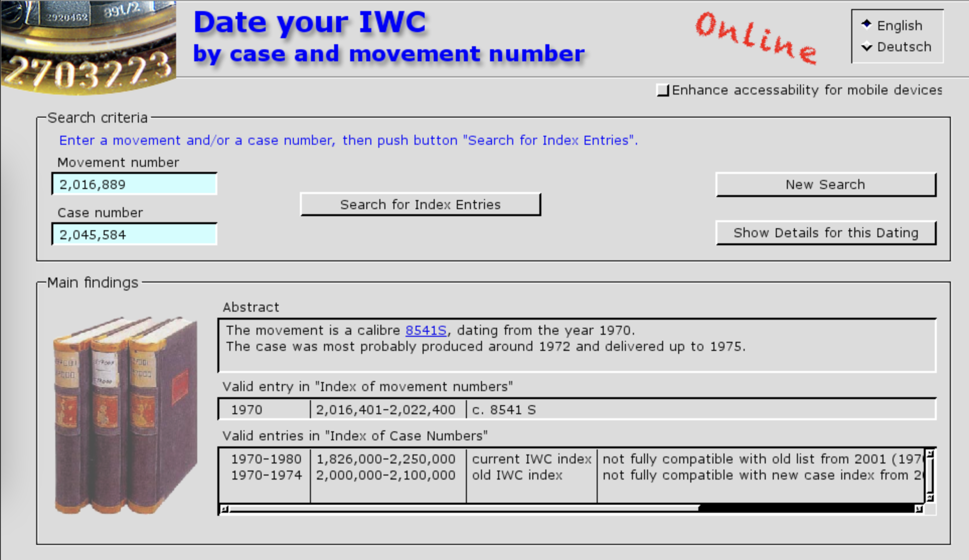Click the case list scroll-down arrow
The width and height of the screenshot is (969, 560).
pos(930,497)
